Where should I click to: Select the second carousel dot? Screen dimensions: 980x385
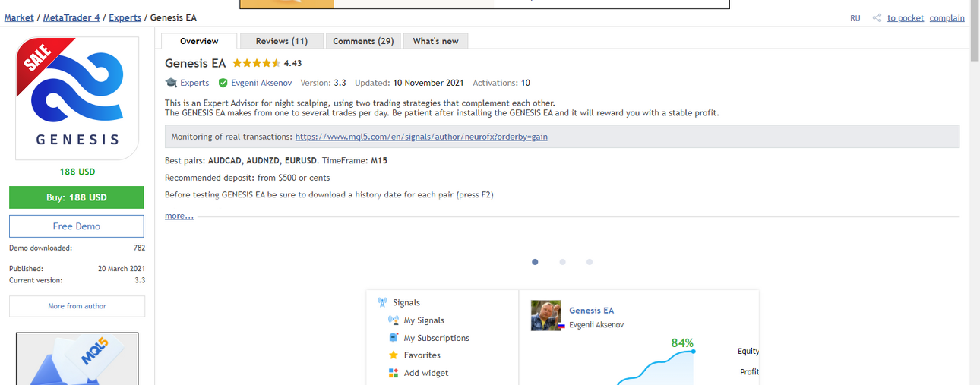click(x=562, y=262)
